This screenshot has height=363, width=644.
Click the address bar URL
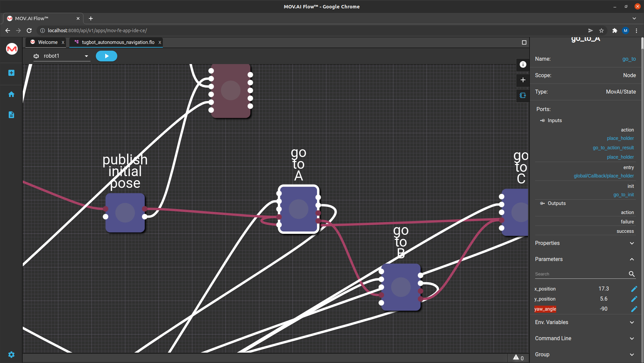[97, 31]
